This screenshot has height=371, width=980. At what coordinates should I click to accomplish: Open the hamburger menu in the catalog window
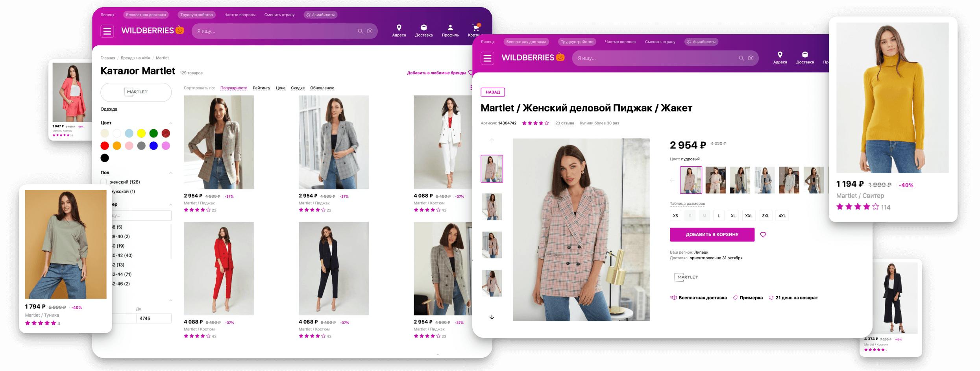click(x=107, y=31)
